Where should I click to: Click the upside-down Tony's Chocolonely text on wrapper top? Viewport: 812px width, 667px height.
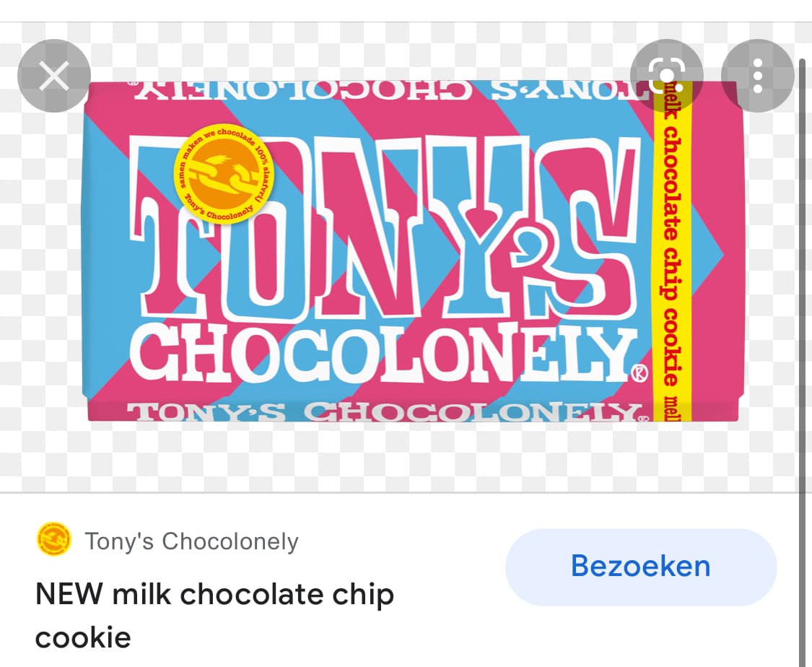point(390,91)
